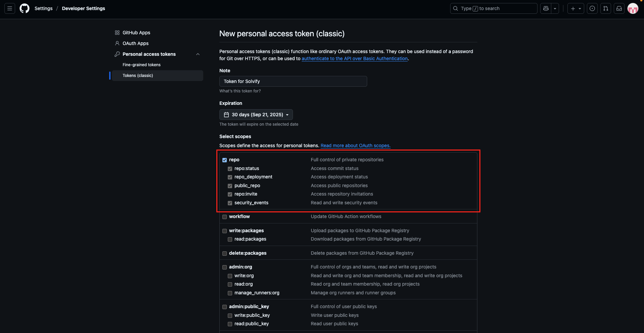Enable the workflow scope checkbox
The image size is (644, 333).
click(225, 217)
